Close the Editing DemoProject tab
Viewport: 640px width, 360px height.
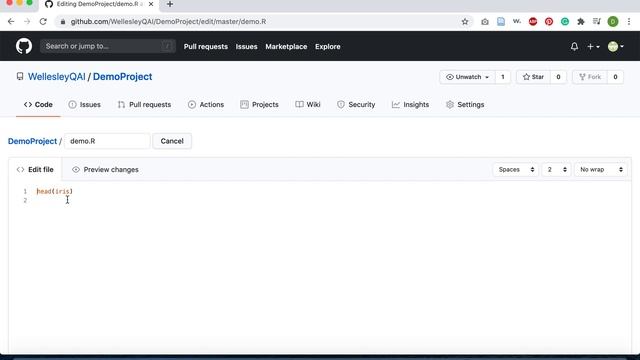151,4
